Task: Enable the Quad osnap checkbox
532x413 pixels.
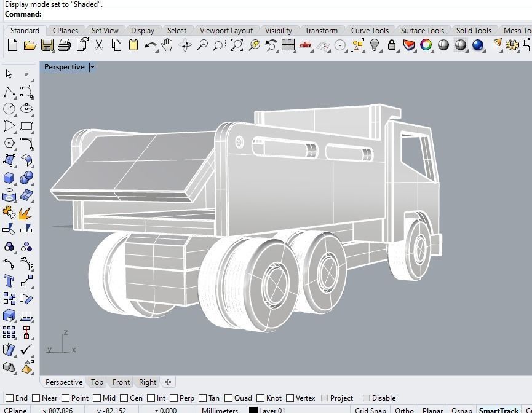Action: coord(228,398)
